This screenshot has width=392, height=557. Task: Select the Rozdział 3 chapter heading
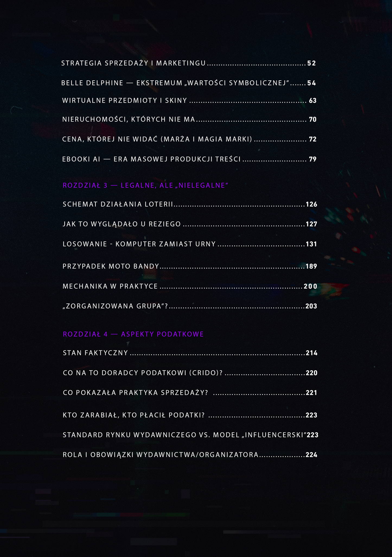146,185
